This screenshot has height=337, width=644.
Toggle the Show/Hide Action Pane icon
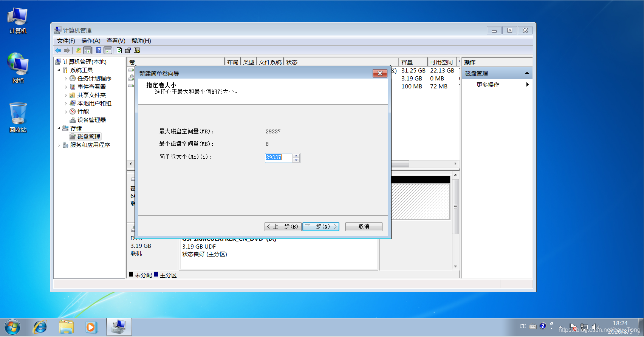[108, 50]
